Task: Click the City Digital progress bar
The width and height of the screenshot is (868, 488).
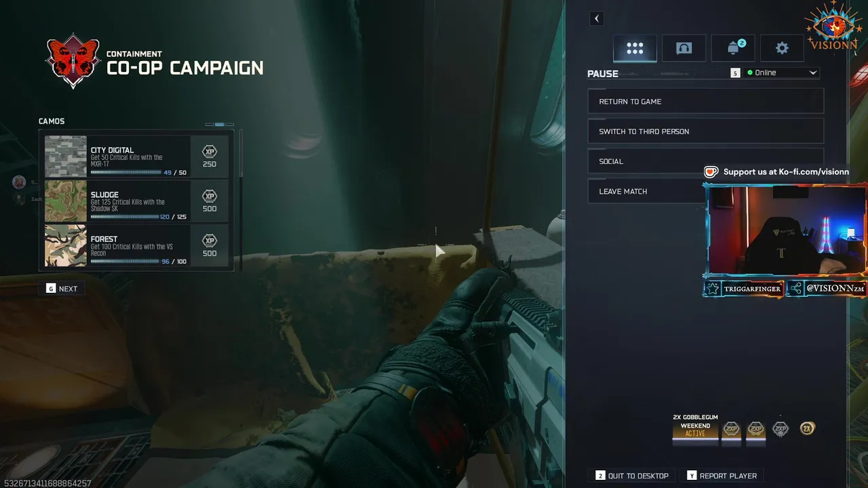Action: (x=125, y=172)
